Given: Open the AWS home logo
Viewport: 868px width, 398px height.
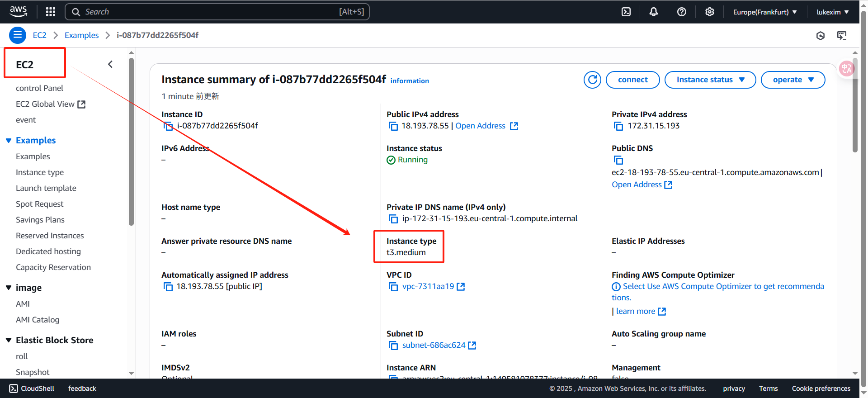Looking at the screenshot, I should click(18, 11).
